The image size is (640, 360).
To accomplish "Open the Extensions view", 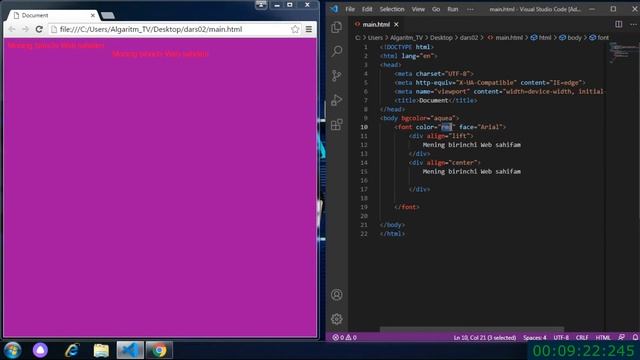I will pyautogui.click(x=337, y=124).
